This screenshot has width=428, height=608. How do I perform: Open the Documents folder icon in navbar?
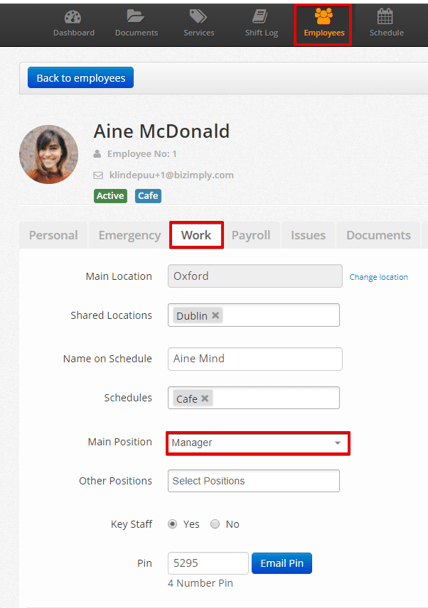pyautogui.click(x=136, y=16)
